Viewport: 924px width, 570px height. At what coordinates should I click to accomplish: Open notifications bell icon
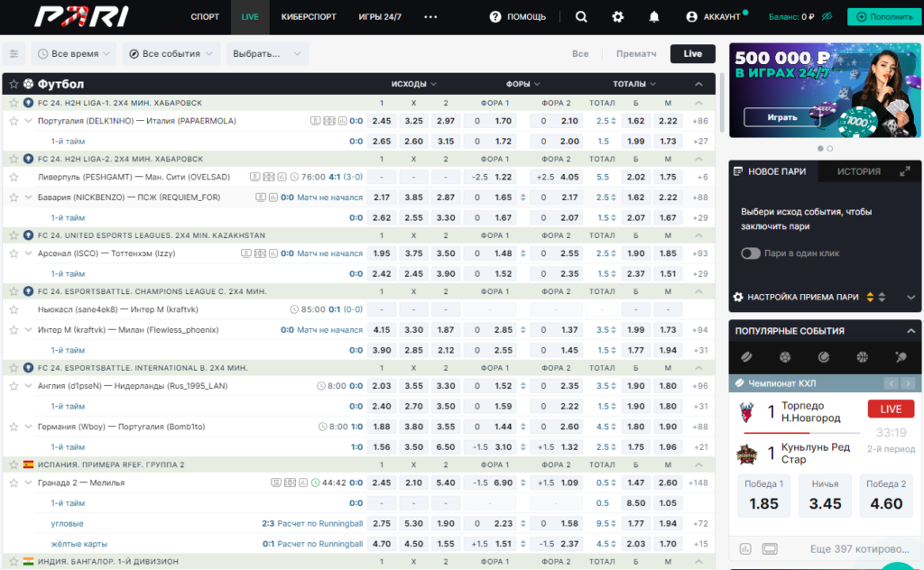(654, 16)
